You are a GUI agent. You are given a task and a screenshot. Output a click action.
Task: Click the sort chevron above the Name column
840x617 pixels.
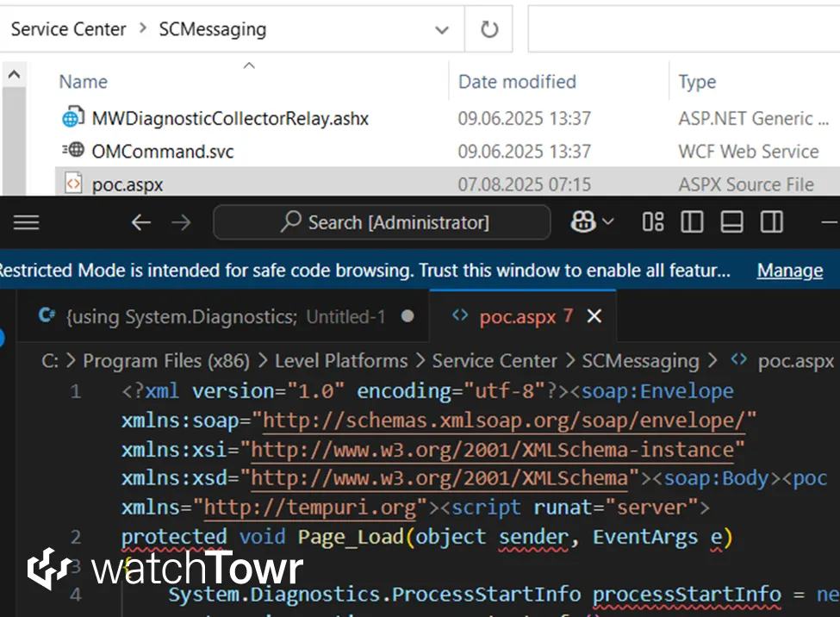coord(249,64)
